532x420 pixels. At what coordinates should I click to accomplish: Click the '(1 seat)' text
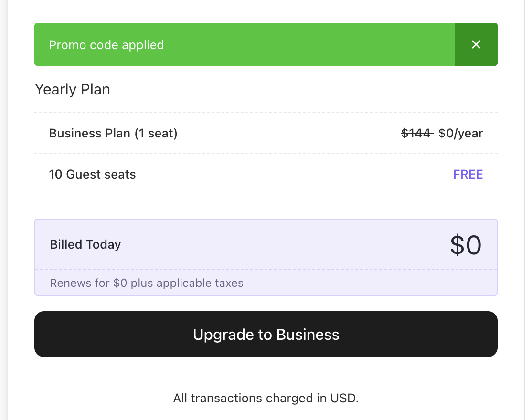(x=156, y=133)
